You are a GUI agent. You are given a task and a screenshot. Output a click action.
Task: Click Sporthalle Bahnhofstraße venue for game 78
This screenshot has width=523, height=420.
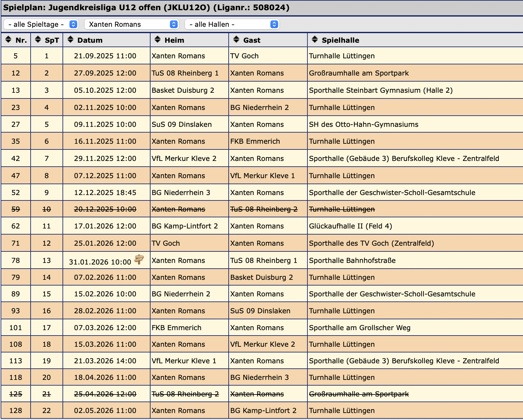(352, 260)
